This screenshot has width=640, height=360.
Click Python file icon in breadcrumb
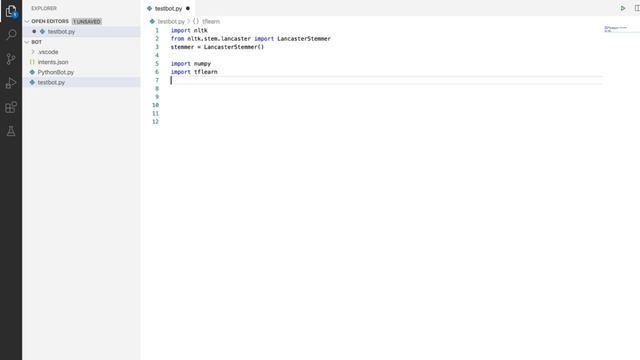152,21
